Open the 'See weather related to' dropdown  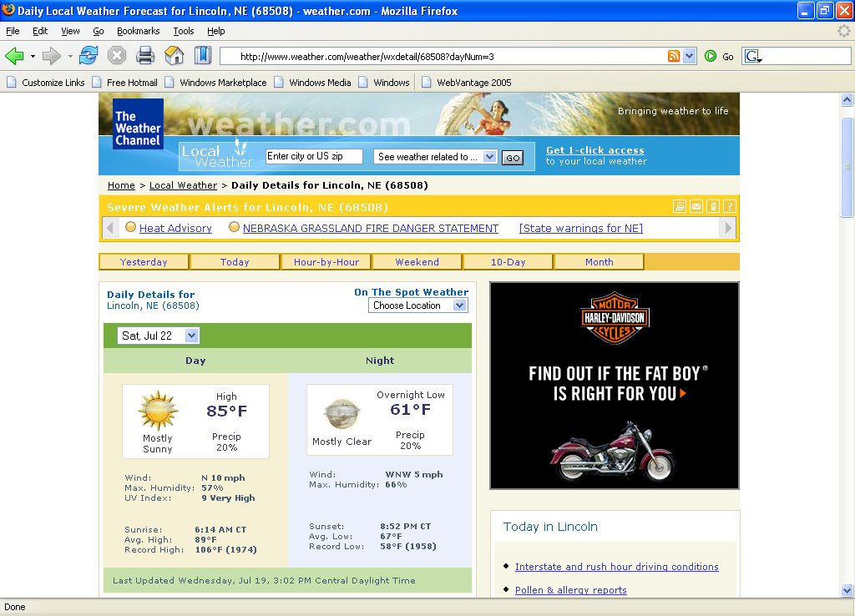489,157
